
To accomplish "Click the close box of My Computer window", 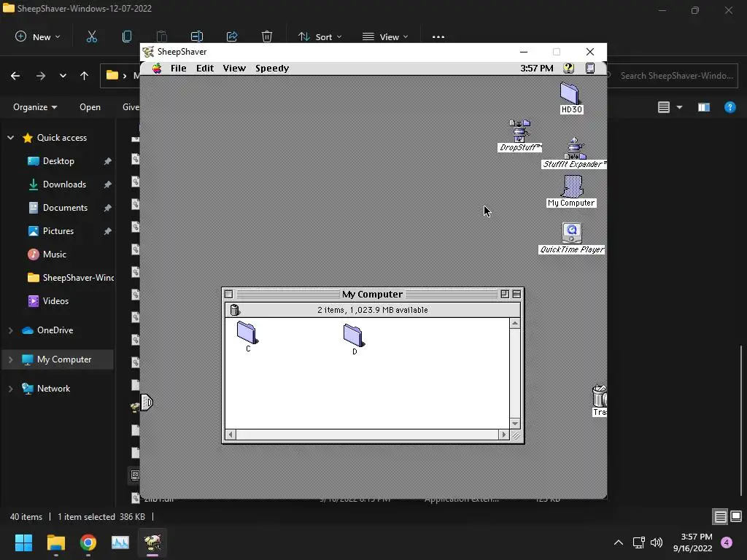I will (228, 295).
